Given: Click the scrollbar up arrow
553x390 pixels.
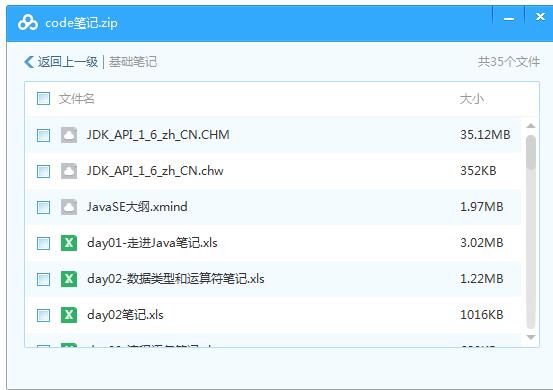Looking at the screenshot, I should pyautogui.click(x=531, y=126).
